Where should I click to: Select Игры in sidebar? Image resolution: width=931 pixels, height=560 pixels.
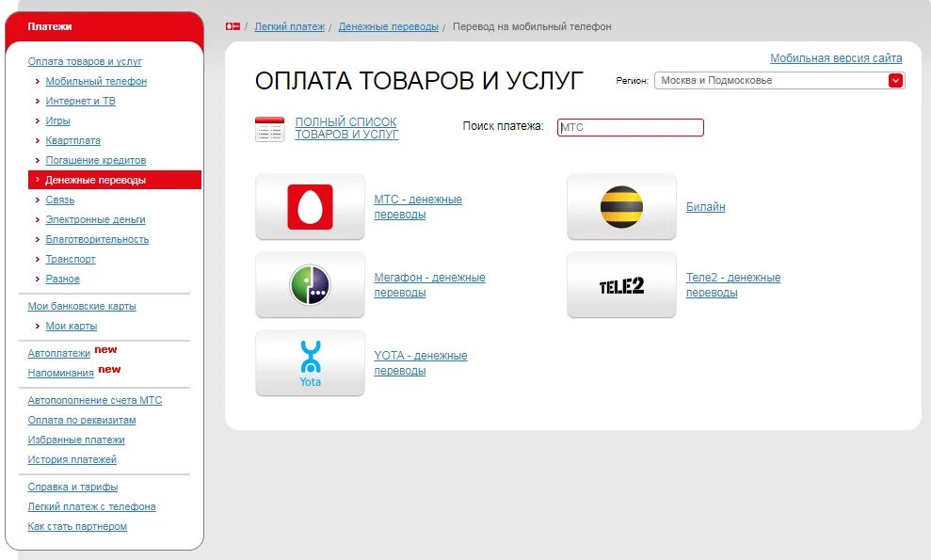click(57, 120)
